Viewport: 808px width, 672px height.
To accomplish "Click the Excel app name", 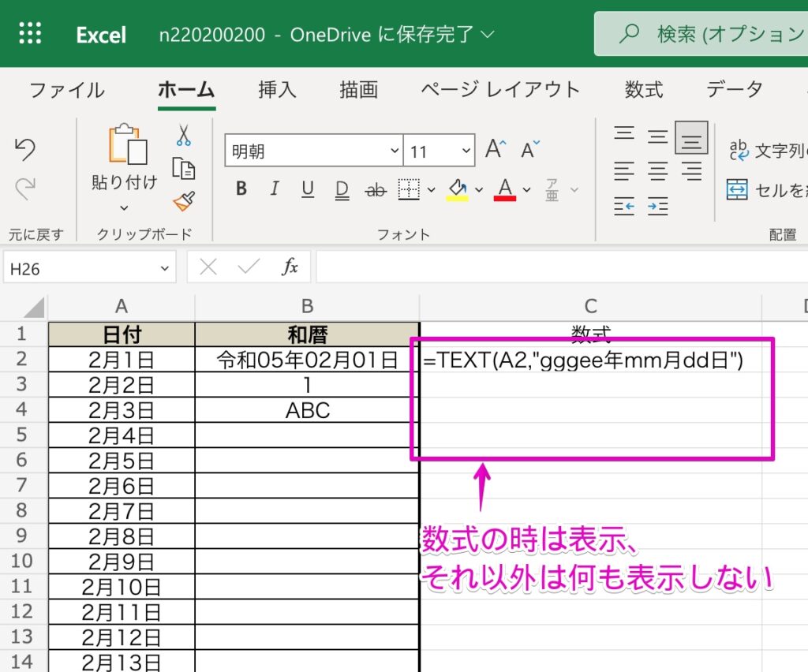I will [101, 35].
